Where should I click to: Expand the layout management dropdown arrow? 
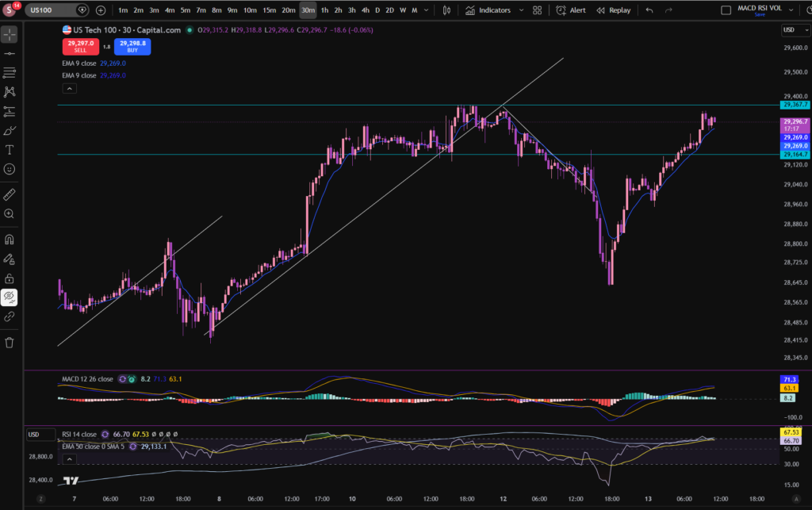(791, 10)
